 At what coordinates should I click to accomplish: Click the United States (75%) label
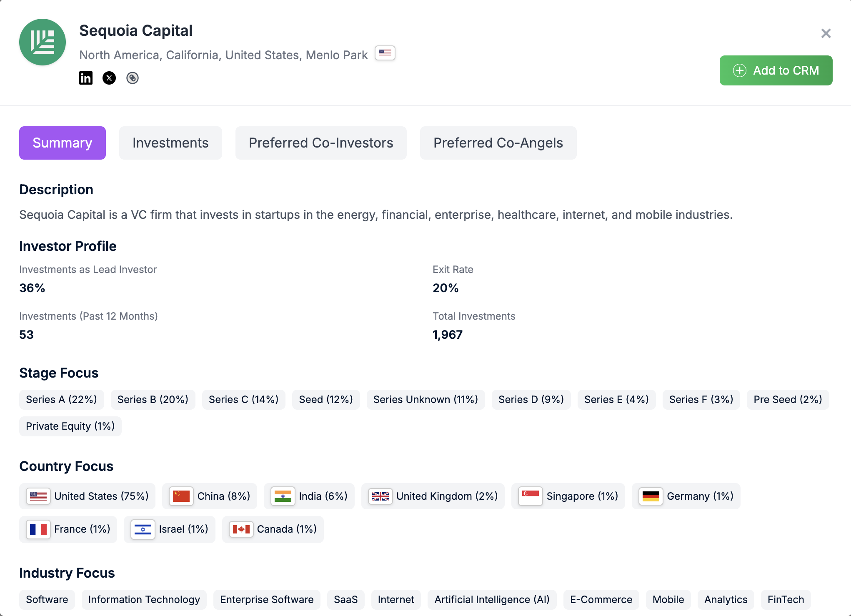click(102, 496)
